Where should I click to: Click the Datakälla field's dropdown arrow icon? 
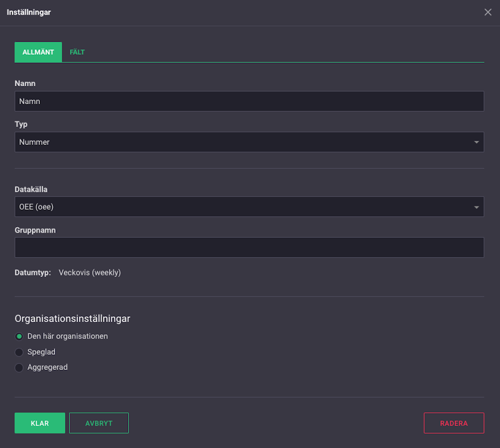[x=476, y=207]
